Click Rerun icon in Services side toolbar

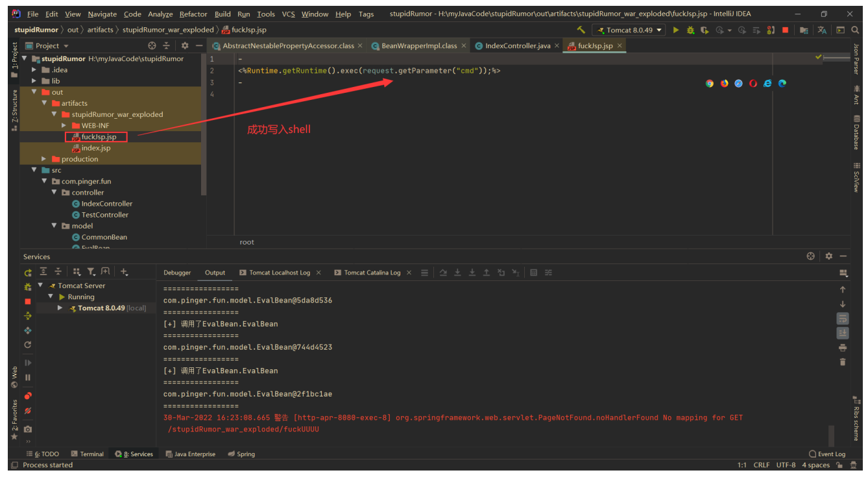pyautogui.click(x=28, y=273)
